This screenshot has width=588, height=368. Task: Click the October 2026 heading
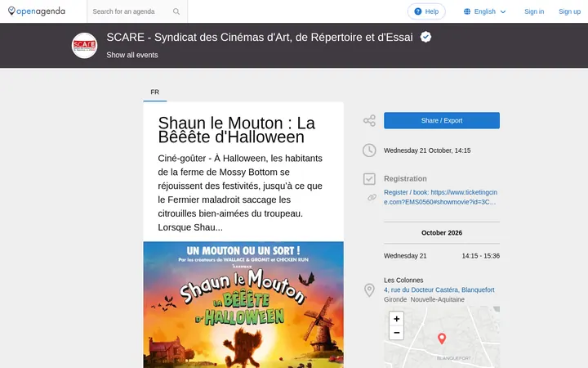(441, 233)
